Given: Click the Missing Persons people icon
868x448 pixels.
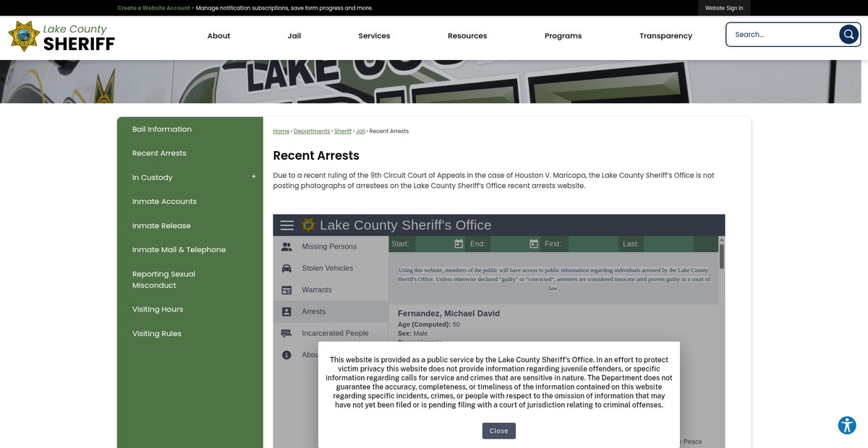Looking at the screenshot, I should [286, 246].
